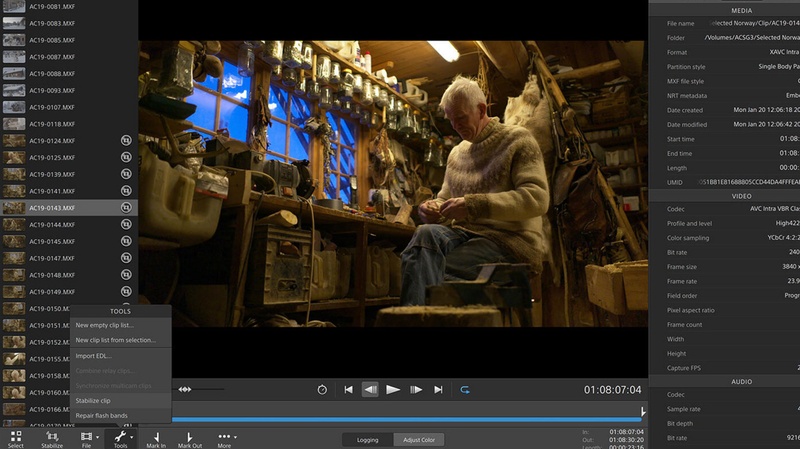800x449 pixels.
Task: Open the File dropdown menu
Action: [88, 437]
